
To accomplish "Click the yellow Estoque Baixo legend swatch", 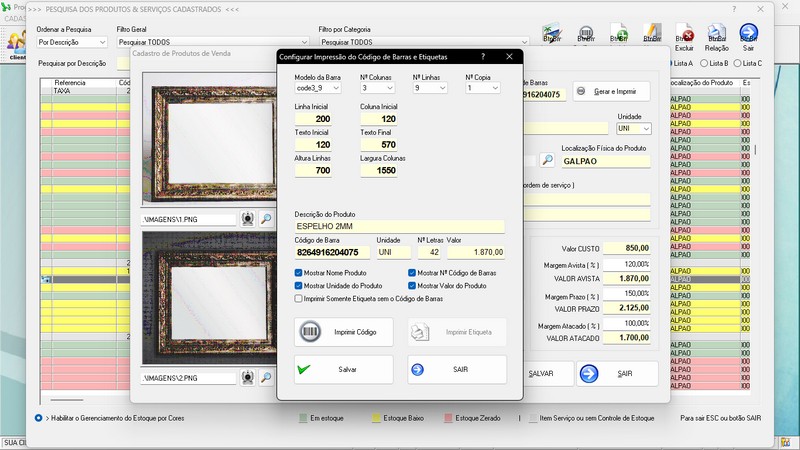I will point(377,417).
